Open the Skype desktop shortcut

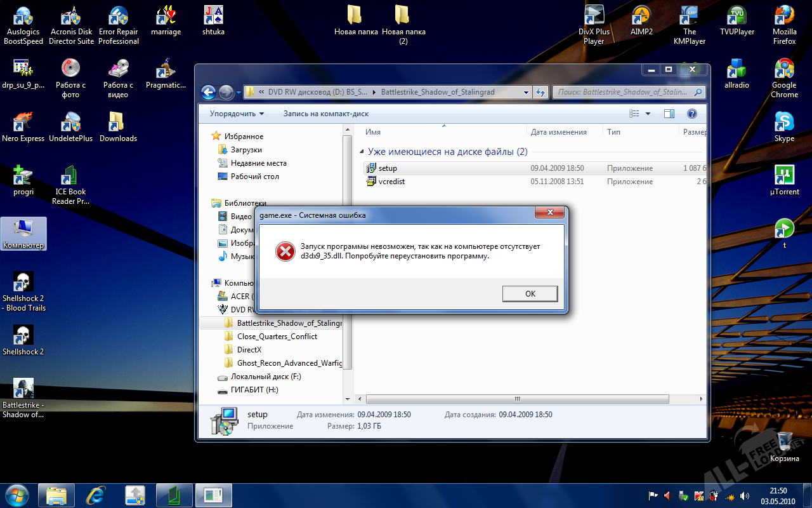coord(784,127)
